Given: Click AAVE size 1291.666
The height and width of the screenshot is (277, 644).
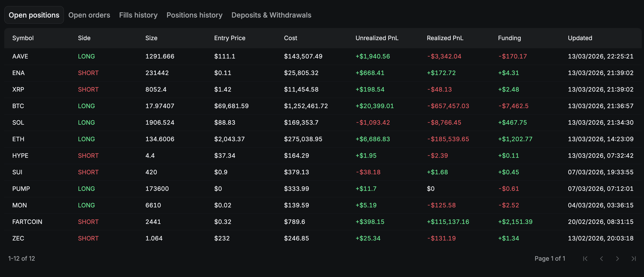Looking at the screenshot, I should pos(160,56).
